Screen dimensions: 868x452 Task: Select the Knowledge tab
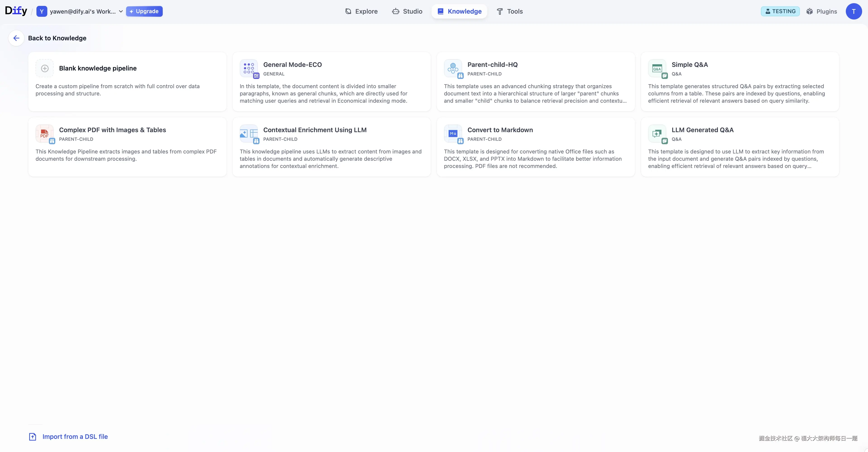click(x=459, y=12)
